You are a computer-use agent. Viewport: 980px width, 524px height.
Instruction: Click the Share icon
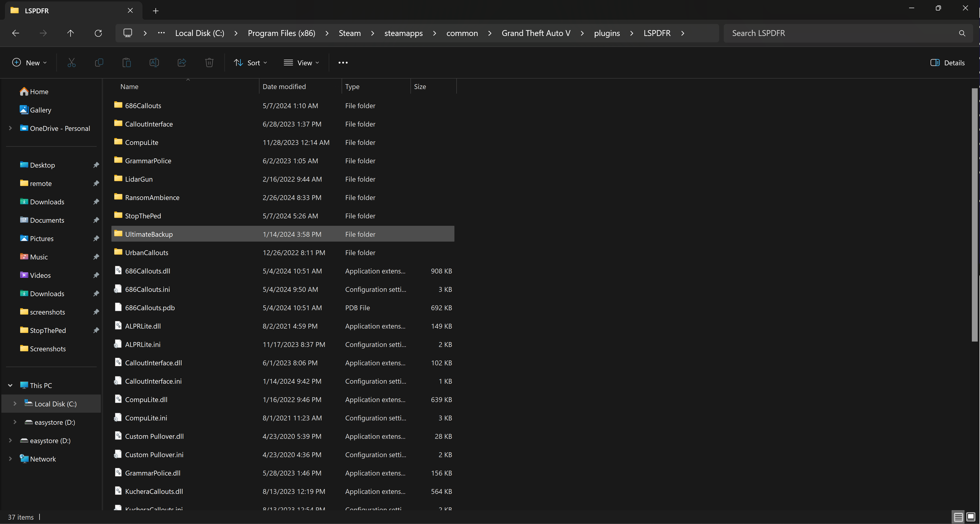(x=182, y=63)
